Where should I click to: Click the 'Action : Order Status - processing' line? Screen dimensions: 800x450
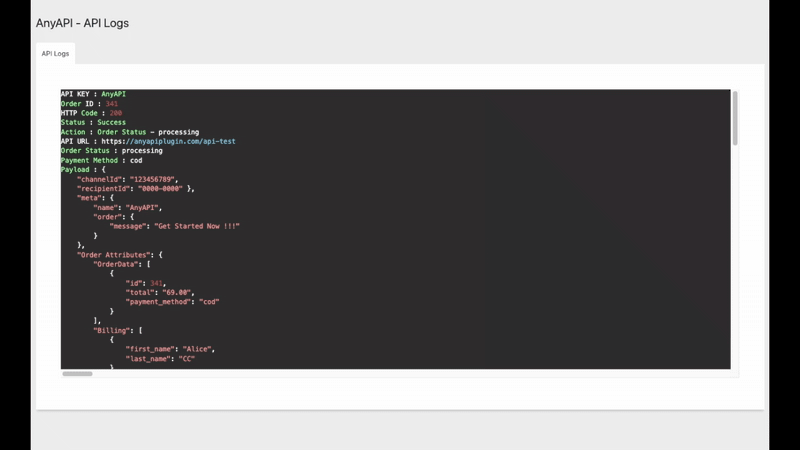(130, 132)
